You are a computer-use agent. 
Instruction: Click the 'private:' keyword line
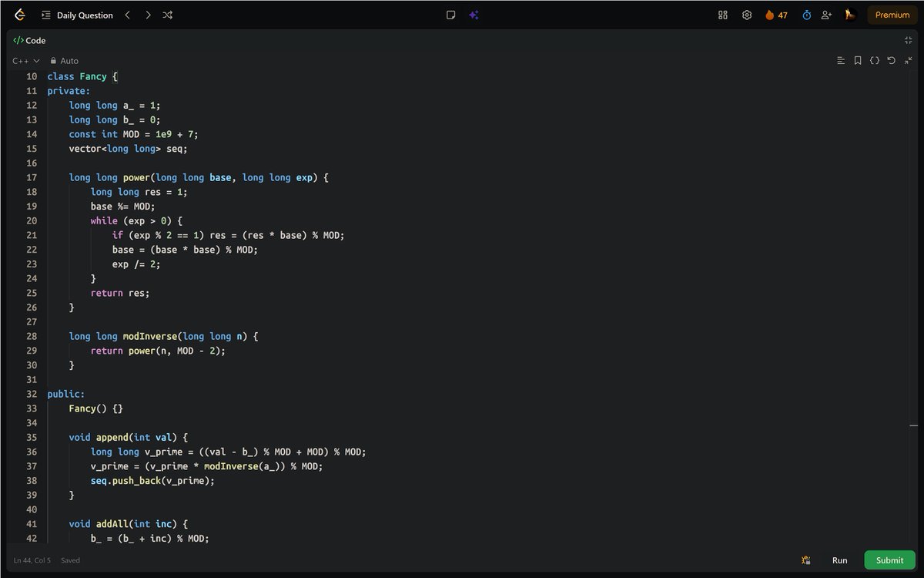69,91
